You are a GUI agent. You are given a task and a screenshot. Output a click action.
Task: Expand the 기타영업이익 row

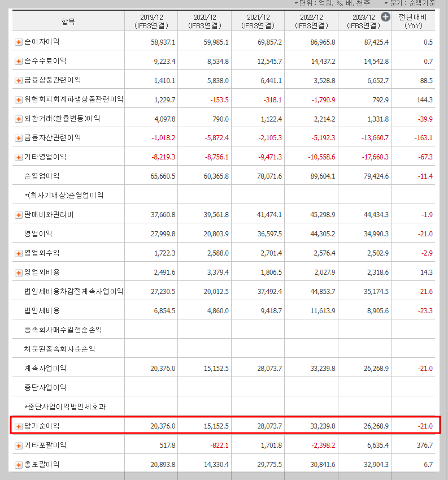click(x=18, y=157)
